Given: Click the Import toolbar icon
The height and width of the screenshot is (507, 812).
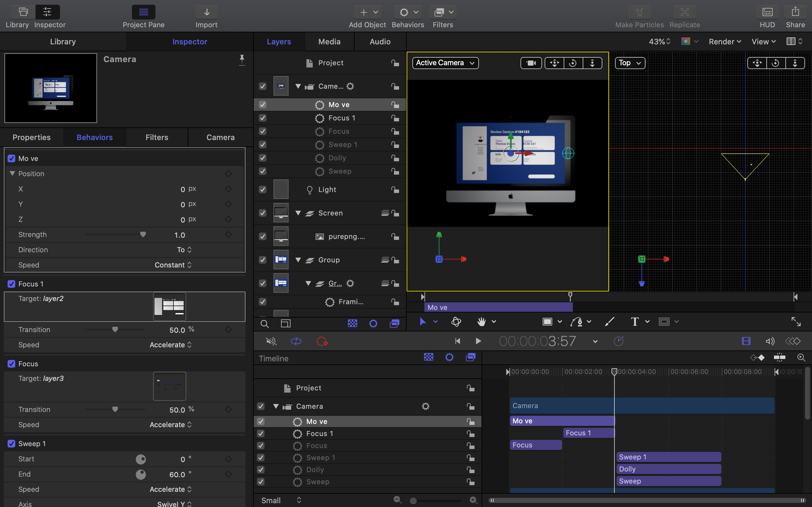Looking at the screenshot, I should click(207, 13).
